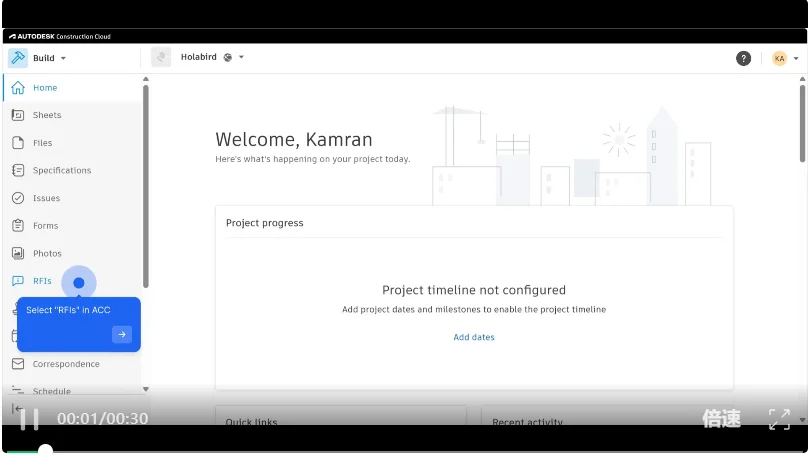Select the Schedule menu item
Viewport: 810px width, 455px height.
click(x=51, y=391)
